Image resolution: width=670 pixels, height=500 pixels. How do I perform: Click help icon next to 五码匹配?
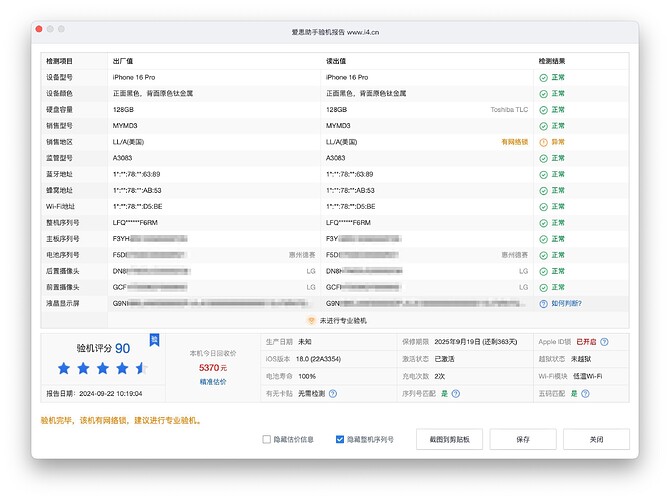coord(585,394)
